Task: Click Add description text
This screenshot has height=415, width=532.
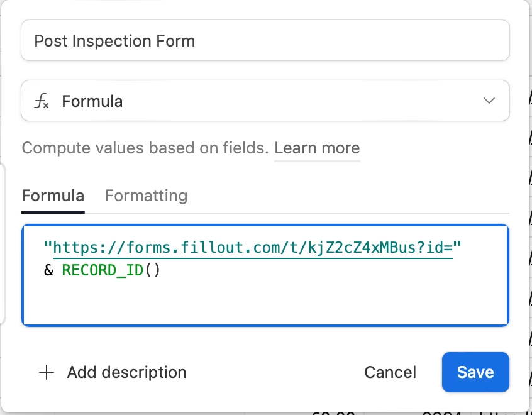Action: 126,372
